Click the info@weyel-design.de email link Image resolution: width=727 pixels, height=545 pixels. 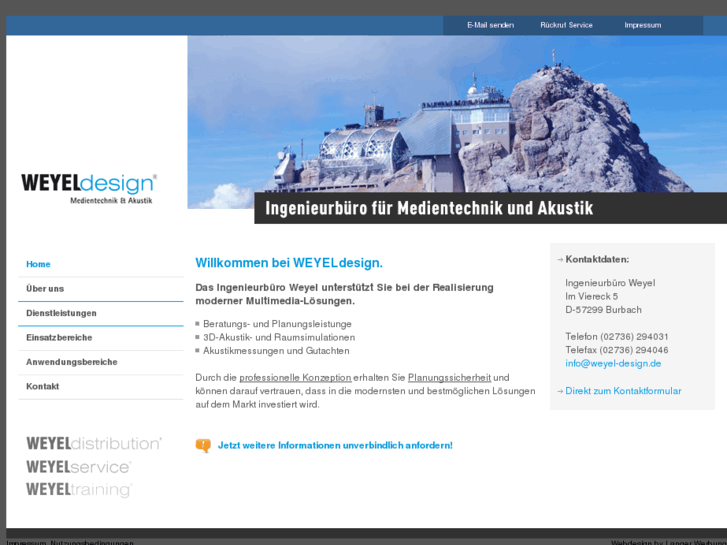tap(613, 364)
